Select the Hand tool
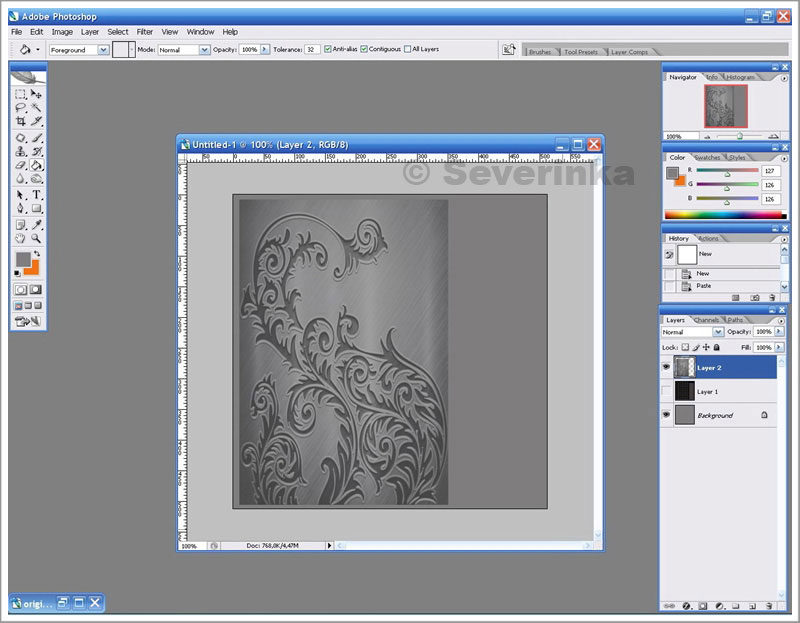 21,238
